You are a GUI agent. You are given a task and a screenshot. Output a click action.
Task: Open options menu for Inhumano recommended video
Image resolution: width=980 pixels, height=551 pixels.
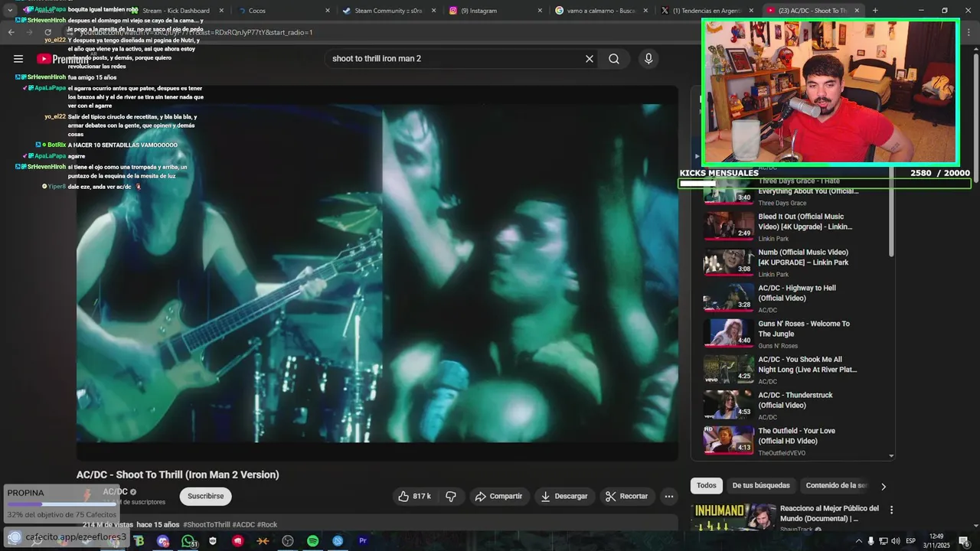tap(891, 510)
